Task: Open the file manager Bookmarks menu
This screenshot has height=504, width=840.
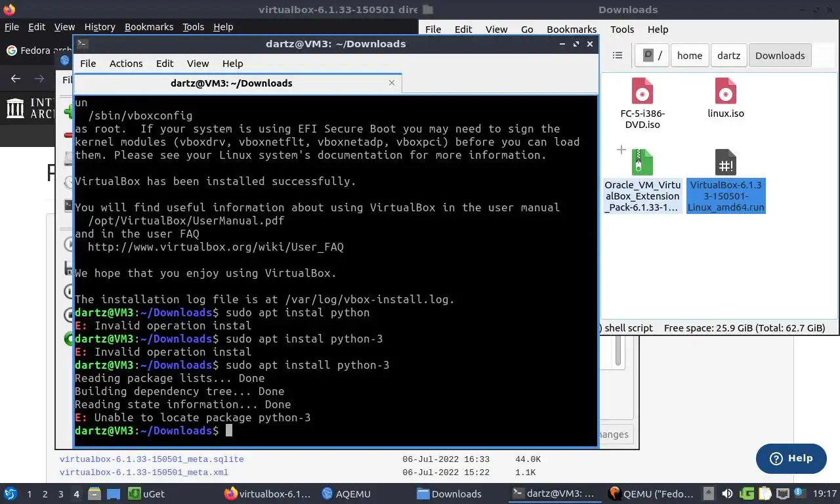Action: pos(572,29)
